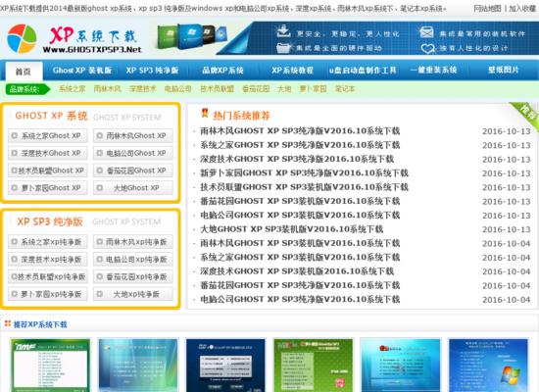Open 番茄花园GHOST XP SP3装机版V2016.10系统下载 link

pos(300,201)
